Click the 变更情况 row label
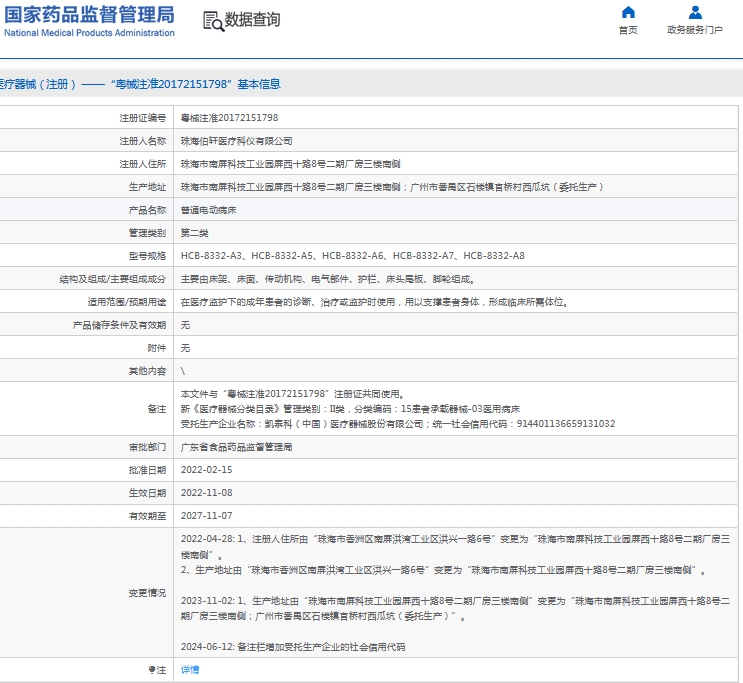Viewport: 743px width, 683px height. point(147,593)
